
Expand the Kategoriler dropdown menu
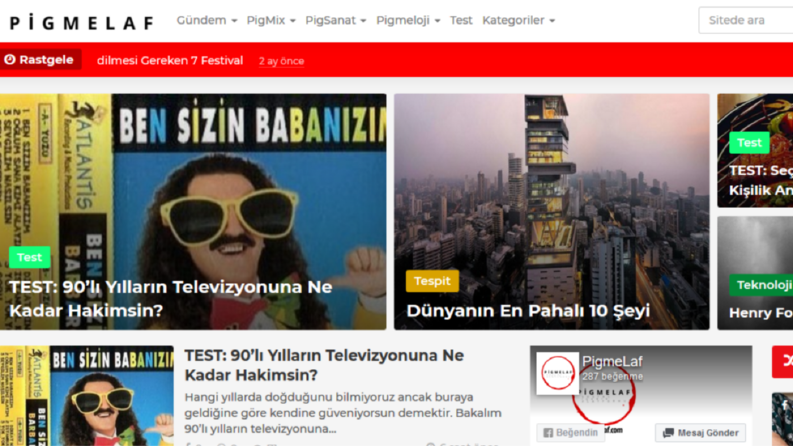(x=518, y=20)
